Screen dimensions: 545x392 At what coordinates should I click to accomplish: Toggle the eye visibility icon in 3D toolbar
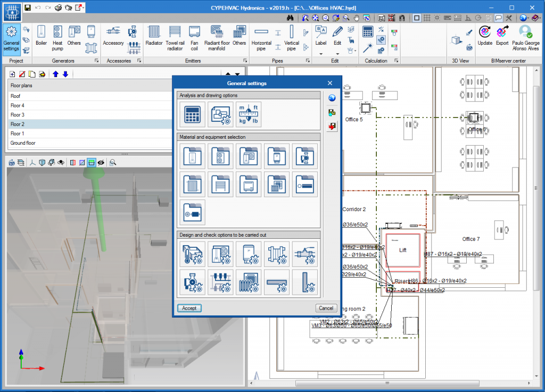(101, 163)
